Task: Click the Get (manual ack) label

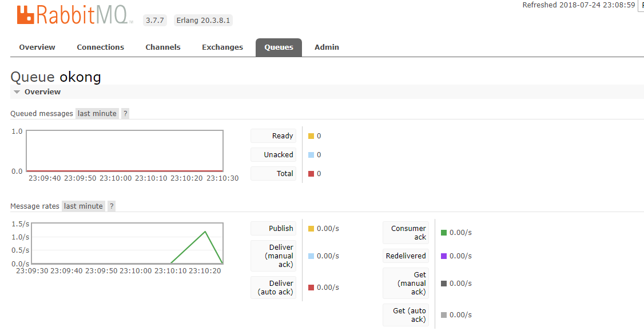Action: point(406,284)
